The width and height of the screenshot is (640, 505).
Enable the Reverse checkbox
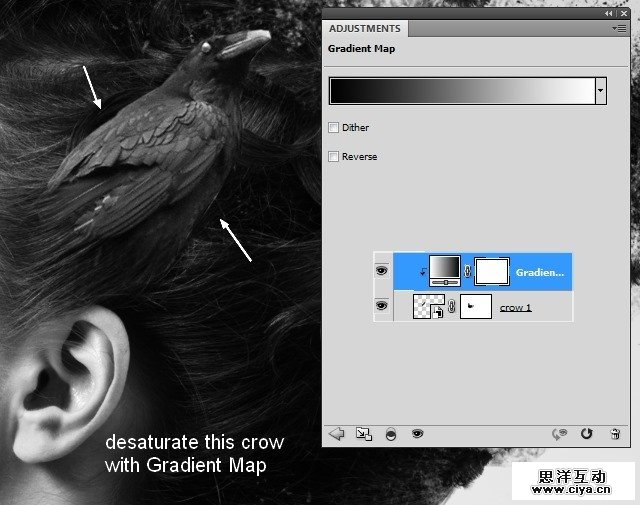click(333, 156)
